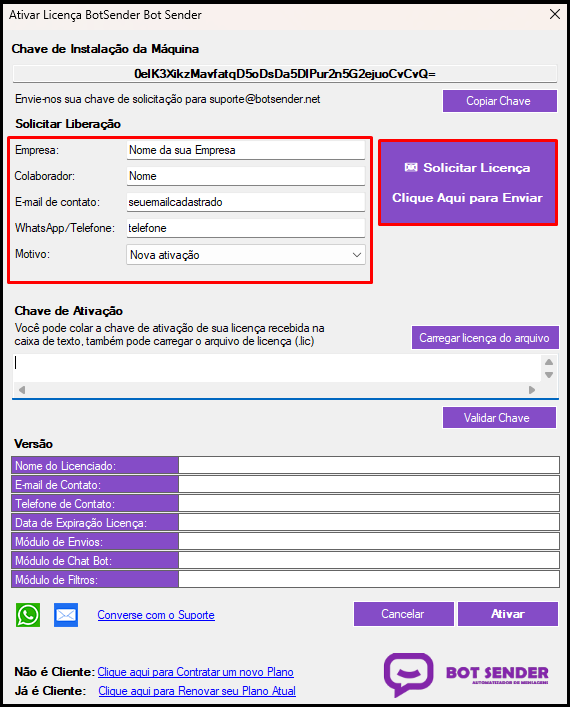Click the Validar Chave button
The width and height of the screenshot is (570, 707).
point(499,418)
